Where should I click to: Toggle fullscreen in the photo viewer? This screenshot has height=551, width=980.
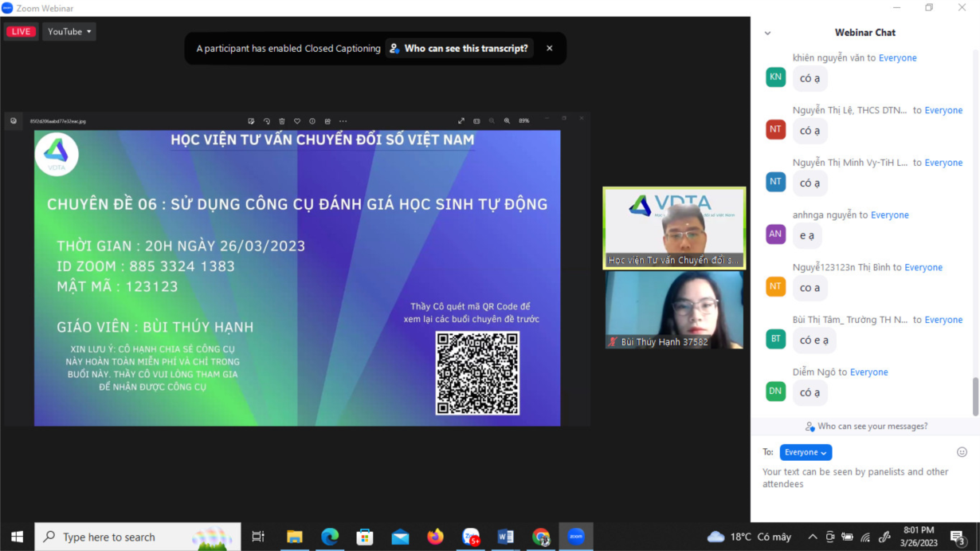[461, 121]
